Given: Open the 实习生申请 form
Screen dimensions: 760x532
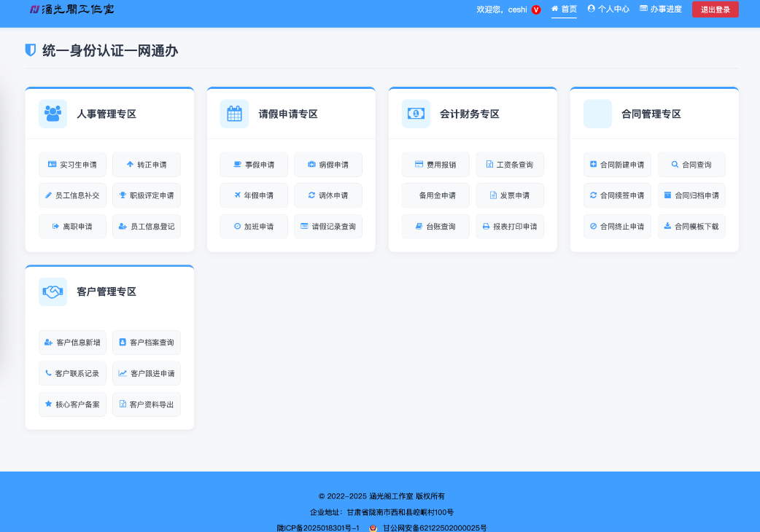Looking at the screenshot, I should pos(72,165).
